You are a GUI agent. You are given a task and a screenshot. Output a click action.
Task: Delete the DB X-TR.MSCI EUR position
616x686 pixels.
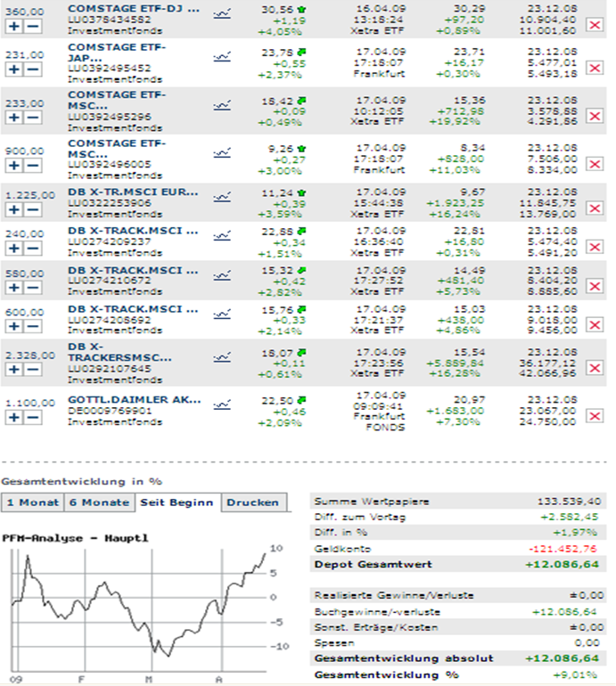point(595,208)
